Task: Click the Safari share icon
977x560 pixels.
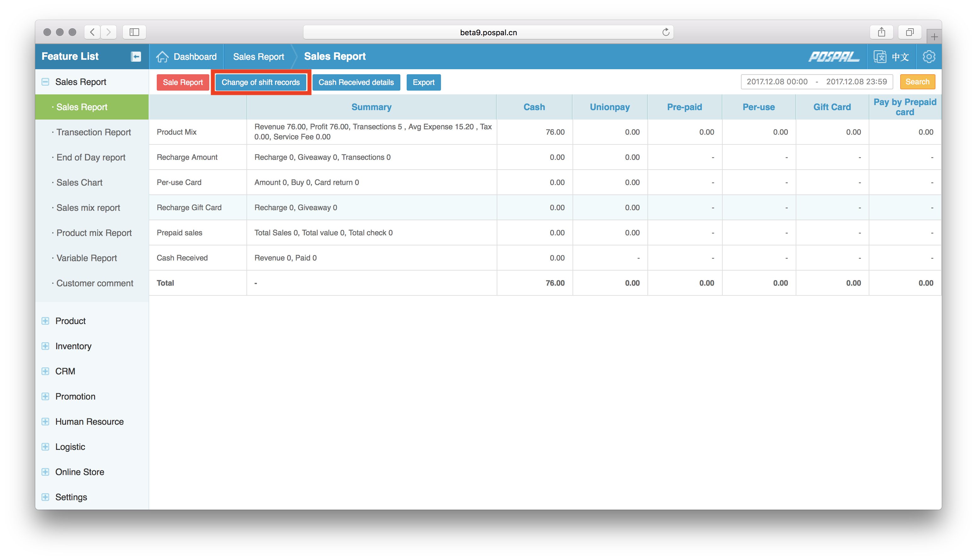Action: coord(881,32)
